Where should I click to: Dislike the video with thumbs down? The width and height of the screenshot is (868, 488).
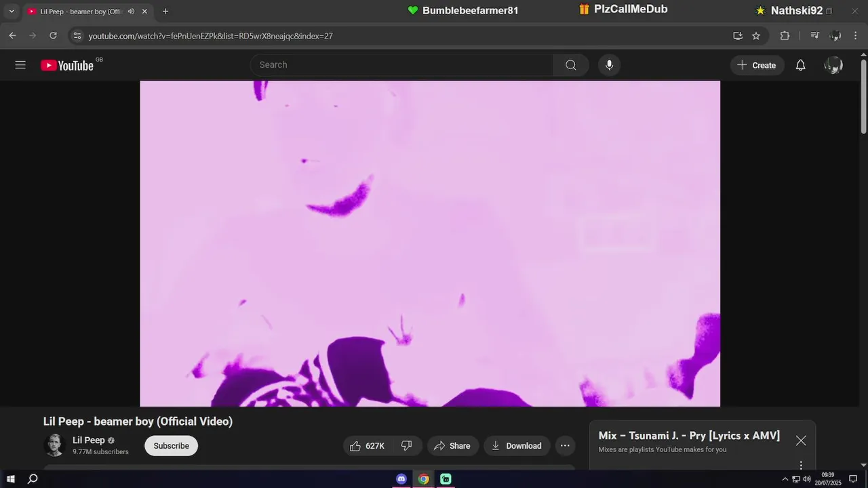407,446
